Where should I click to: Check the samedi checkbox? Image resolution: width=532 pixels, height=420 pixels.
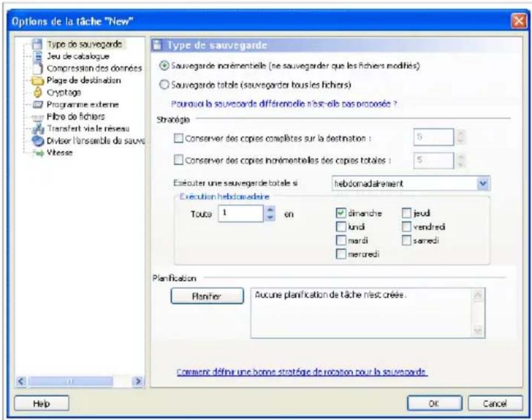(x=406, y=240)
